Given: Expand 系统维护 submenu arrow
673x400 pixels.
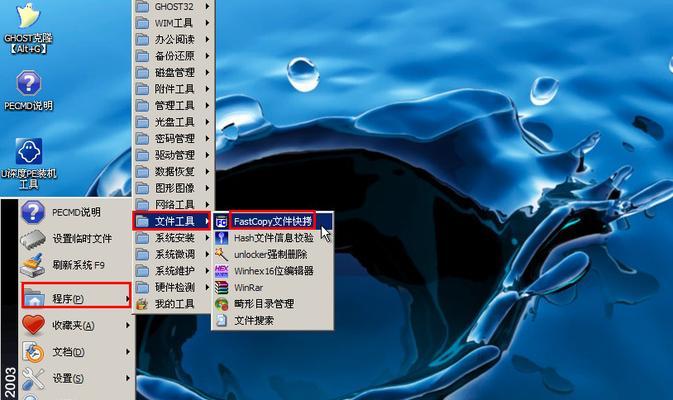Looking at the screenshot, I should 207,271.
